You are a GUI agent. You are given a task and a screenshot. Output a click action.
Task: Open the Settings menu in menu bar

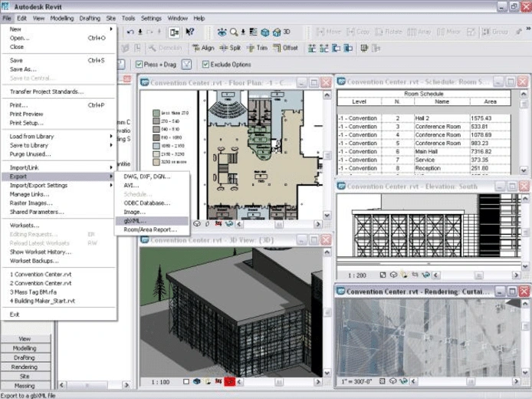(151, 18)
